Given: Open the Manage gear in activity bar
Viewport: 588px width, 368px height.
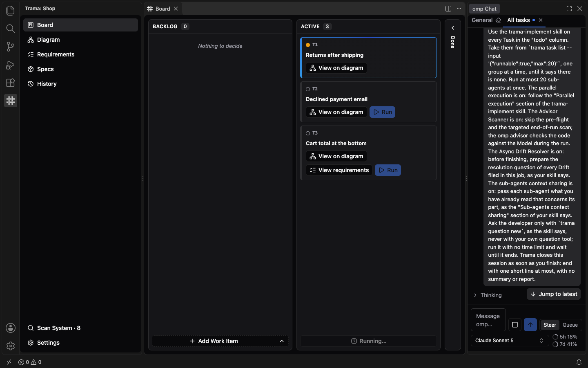Looking at the screenshot, I should (11, 346).
